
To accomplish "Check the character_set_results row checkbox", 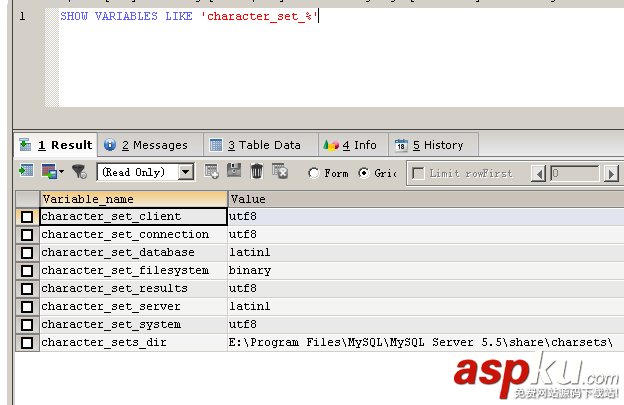I will (27, 289).
